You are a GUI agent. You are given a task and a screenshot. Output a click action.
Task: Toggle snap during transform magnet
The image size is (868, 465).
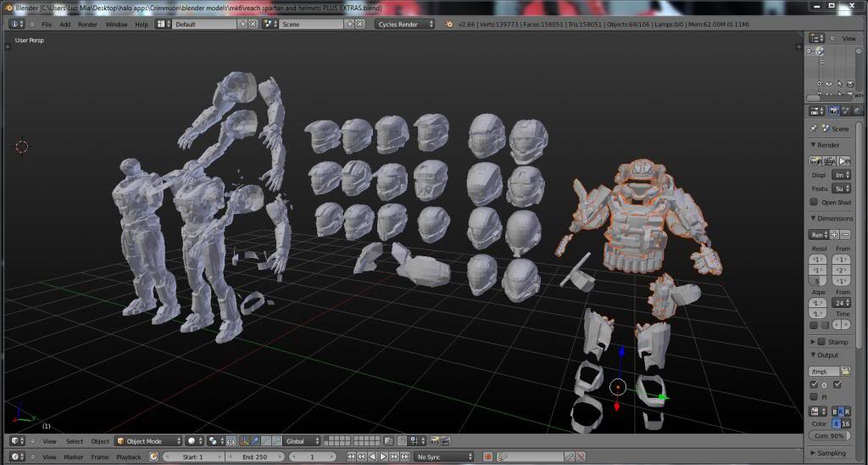[x=403, y=441]
